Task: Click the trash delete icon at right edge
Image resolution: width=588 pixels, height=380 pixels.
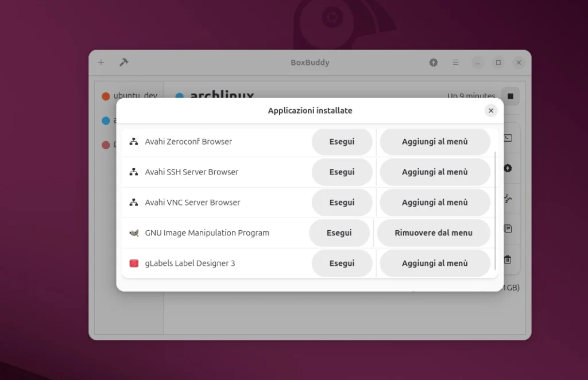Action: [x=508, y=259]
